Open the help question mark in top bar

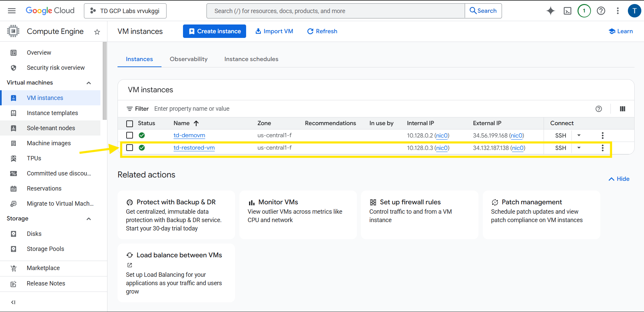(x=601, y=11)
